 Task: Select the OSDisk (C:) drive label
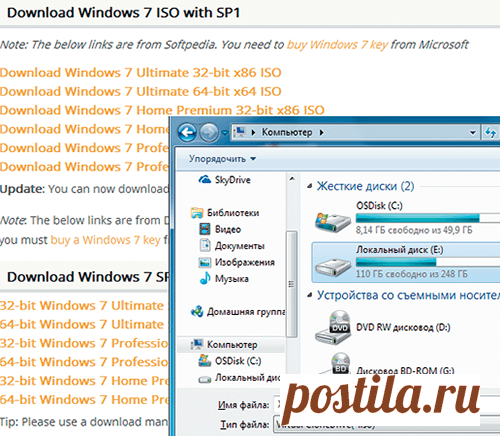379,206
